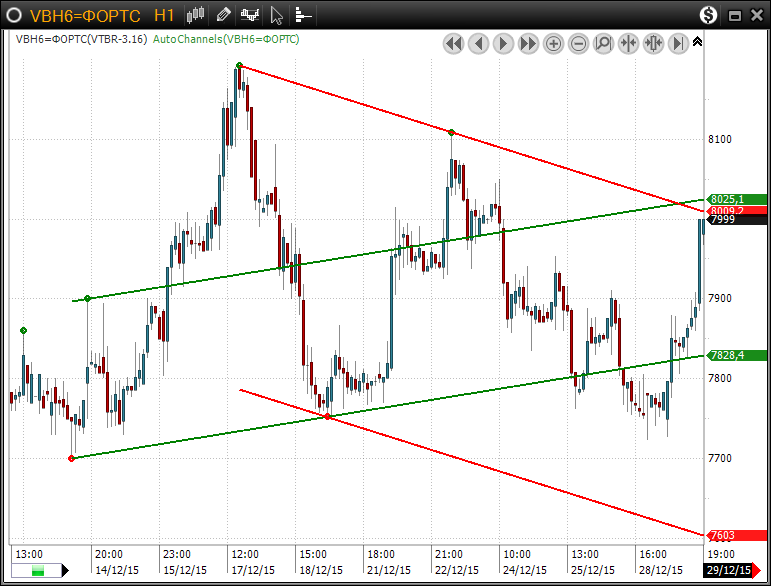
Task: Jump to the latest bar
Action: [679, 43]
